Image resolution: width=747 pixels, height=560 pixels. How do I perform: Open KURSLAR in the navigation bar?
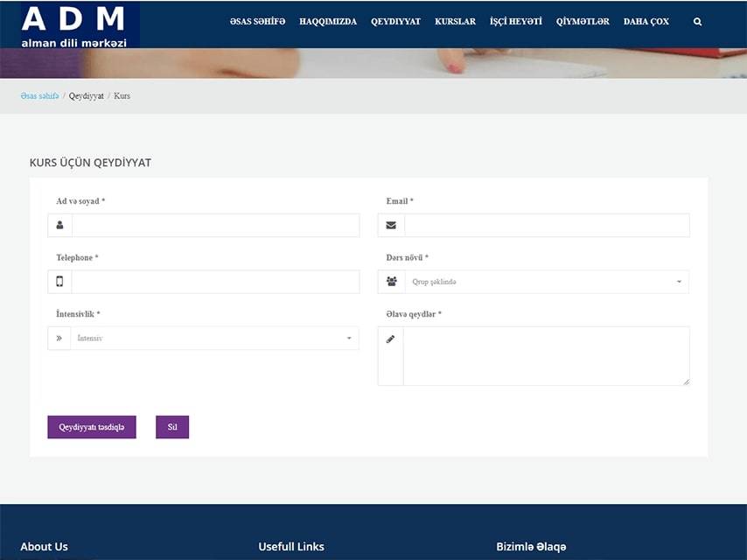point(455,22)
